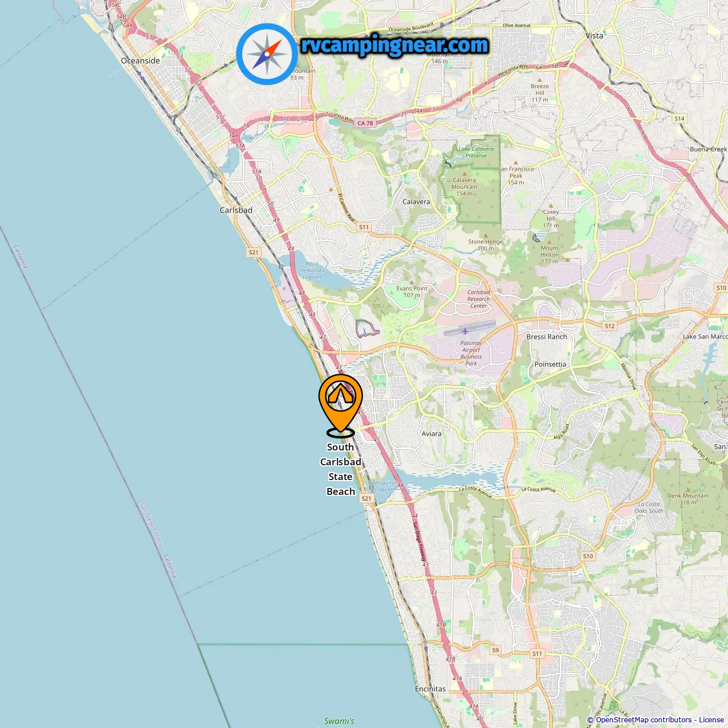Screen dimensions: 728x728
Task: Click the airplane icon at Palomar Airport
Action: tap(465, 331)
